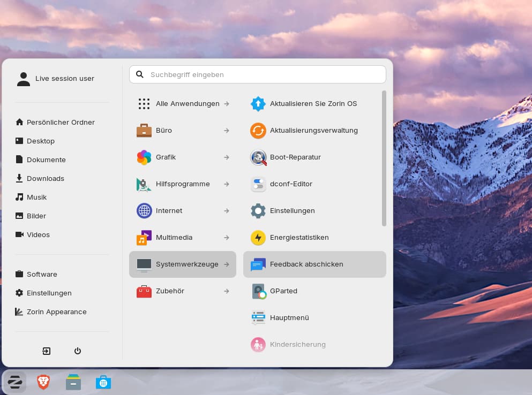
Task: Launch Aktualisierungsverwaltung update manager
Action: (x=314, y=131)
